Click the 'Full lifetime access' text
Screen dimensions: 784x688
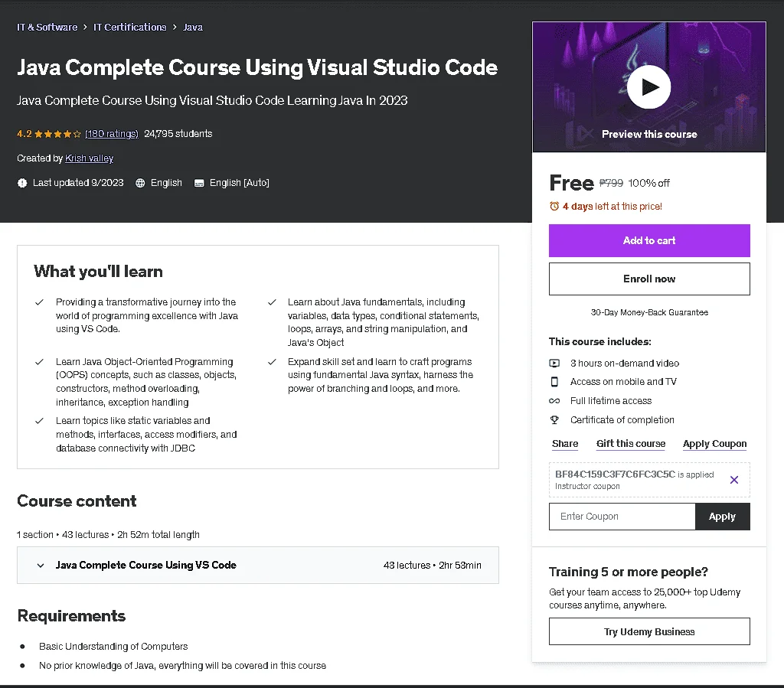611,401
